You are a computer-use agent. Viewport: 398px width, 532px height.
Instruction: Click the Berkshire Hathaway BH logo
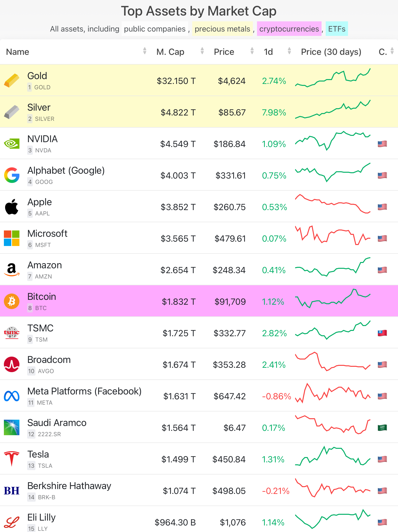click(x=12, y=491)
